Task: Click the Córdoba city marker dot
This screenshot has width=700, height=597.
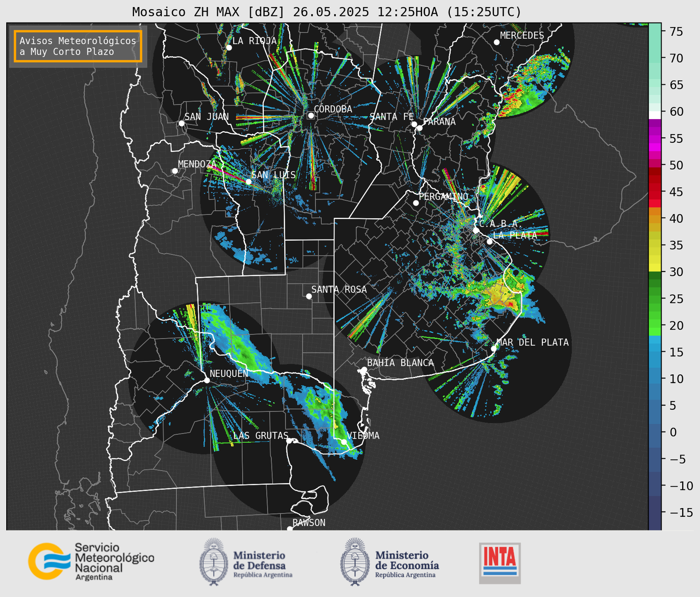Action: click(311, 115)
